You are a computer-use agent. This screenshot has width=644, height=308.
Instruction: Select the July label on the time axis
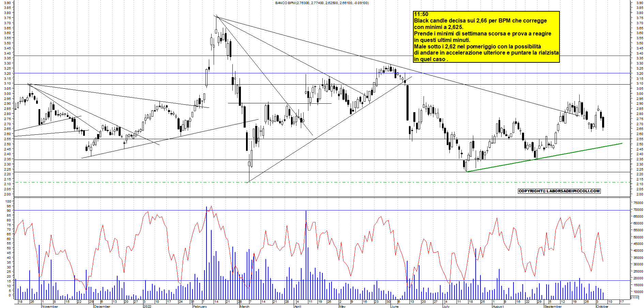click(x=446, y=306)
